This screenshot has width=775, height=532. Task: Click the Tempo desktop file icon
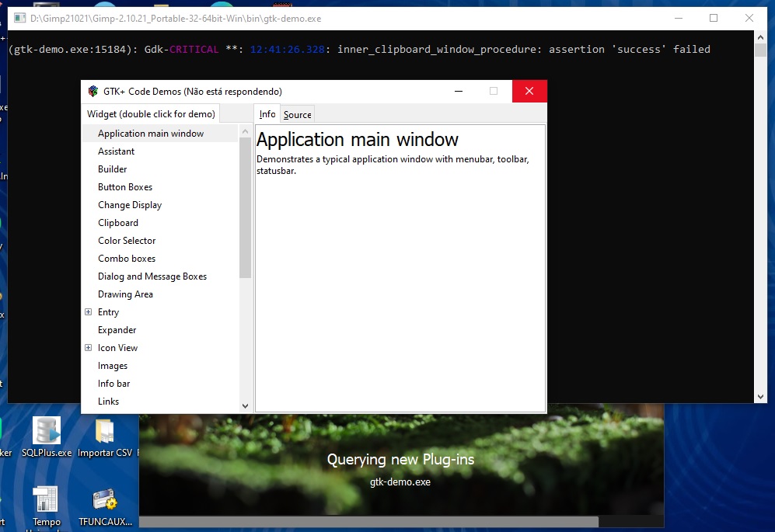46,501
